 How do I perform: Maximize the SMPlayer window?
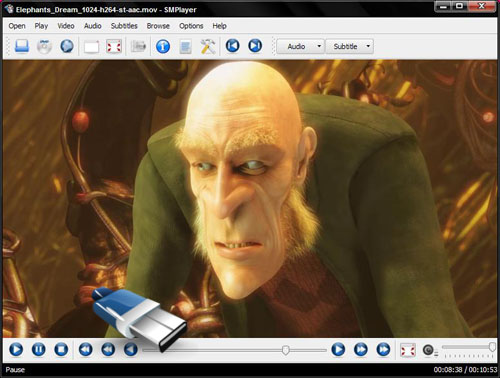click(459, 6)
